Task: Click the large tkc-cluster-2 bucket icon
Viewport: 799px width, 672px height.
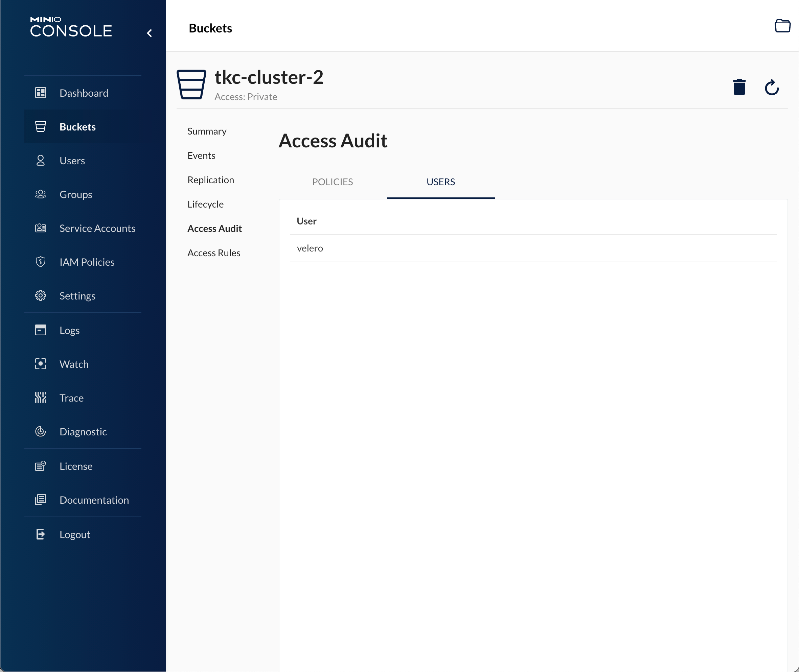Action: pyautogui.click(x=191, y=84)
